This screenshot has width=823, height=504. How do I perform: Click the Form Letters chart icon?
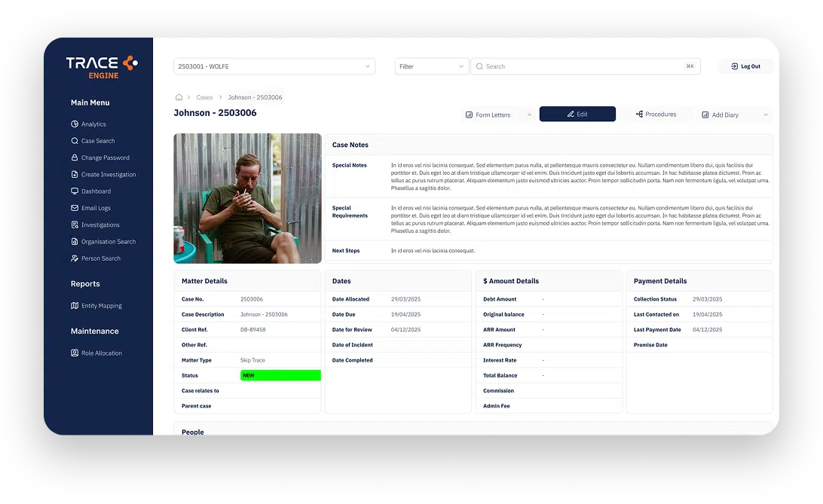click(x=470, y=115)
